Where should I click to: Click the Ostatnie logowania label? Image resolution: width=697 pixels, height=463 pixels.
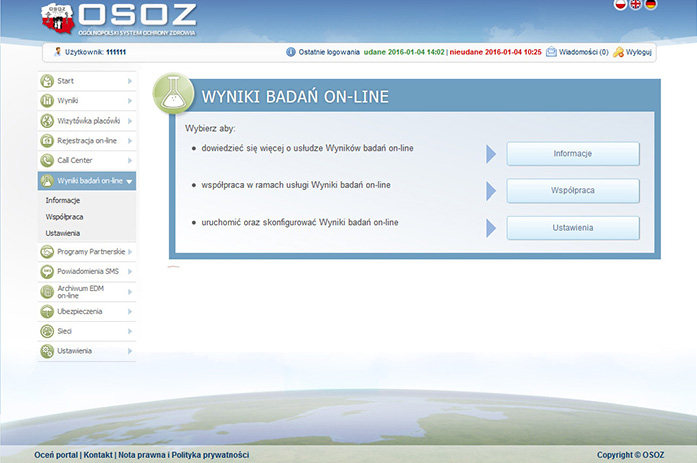329,52
